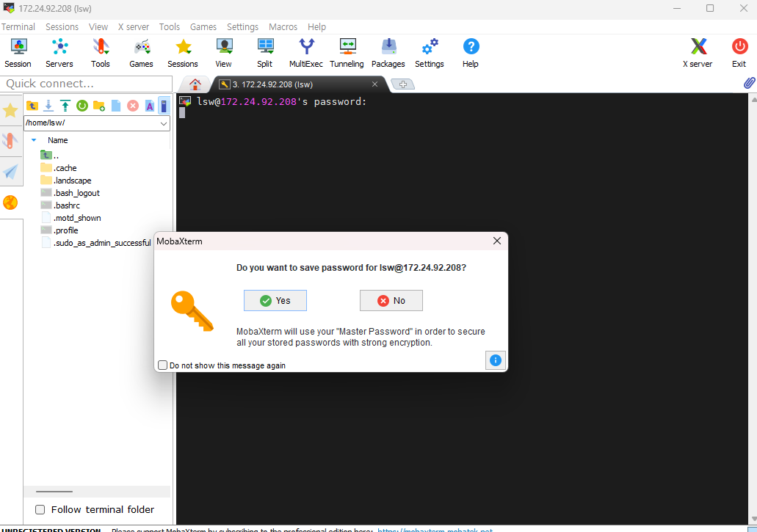Open the Settings menu

point(242,27)
